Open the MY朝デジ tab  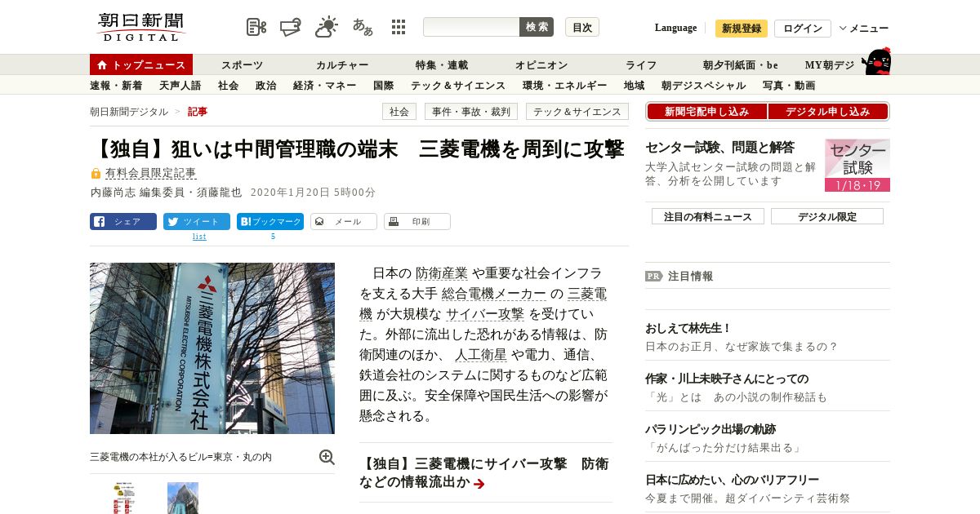click(x=830, y=65)
